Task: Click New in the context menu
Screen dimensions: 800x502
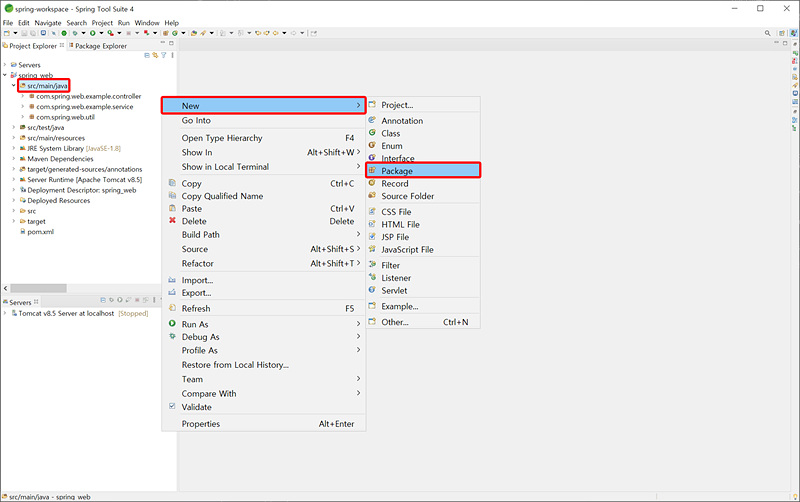Action: (x=263, y=106)
